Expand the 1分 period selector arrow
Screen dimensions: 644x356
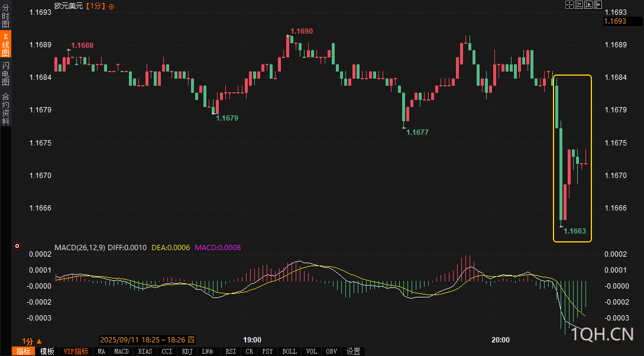(40, 341)
